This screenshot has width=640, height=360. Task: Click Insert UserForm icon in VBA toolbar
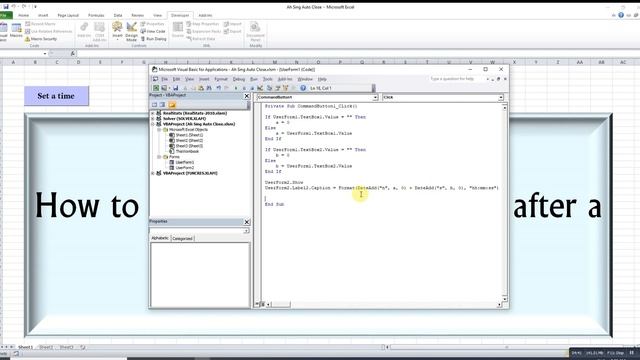[x=164, y=88]
